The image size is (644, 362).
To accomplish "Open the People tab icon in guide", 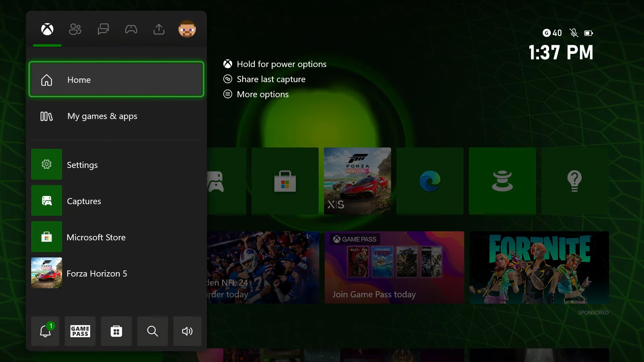I will point(75,29).
